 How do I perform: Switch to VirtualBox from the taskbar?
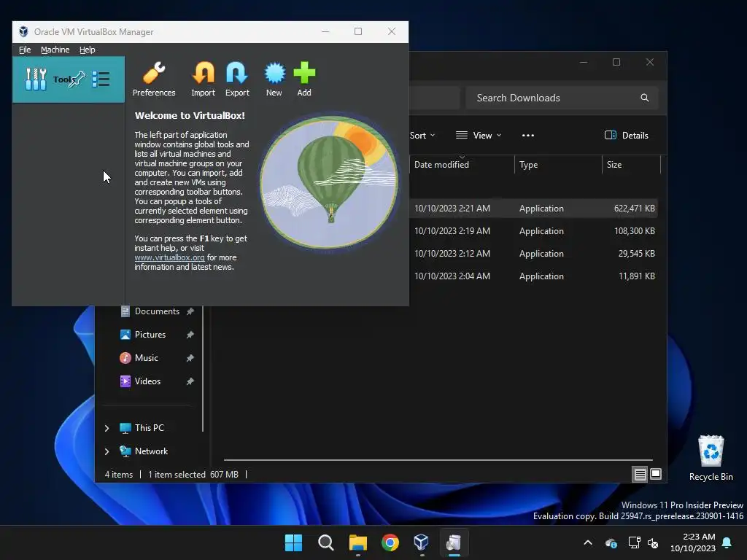click(422, 542)
